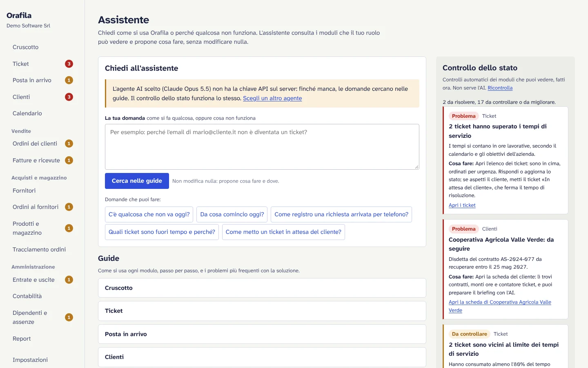This screenshot has width=588, height=368.
Task: Click the red badge beside sidebar Clienti
Action: point(69,97)
